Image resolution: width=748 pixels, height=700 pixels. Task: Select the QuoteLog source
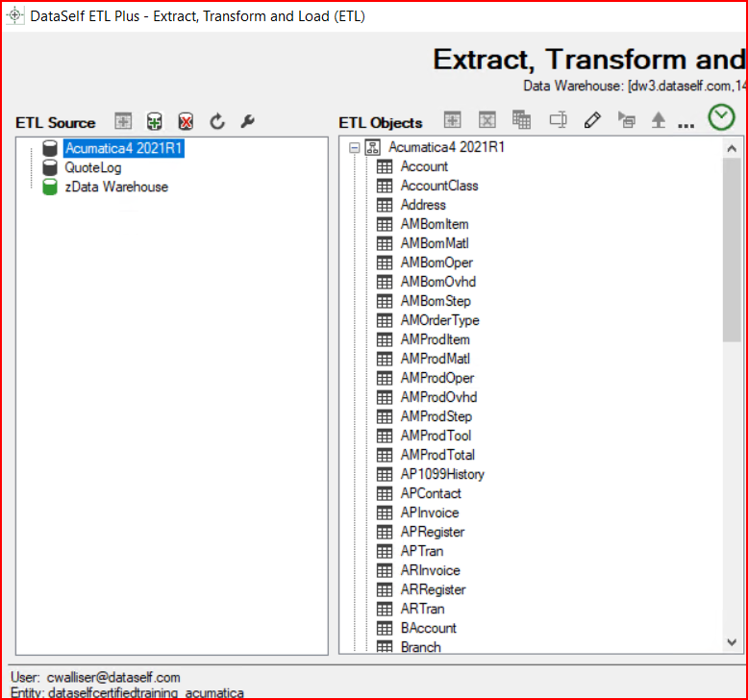pyautogui.click(x=92, y=167)
